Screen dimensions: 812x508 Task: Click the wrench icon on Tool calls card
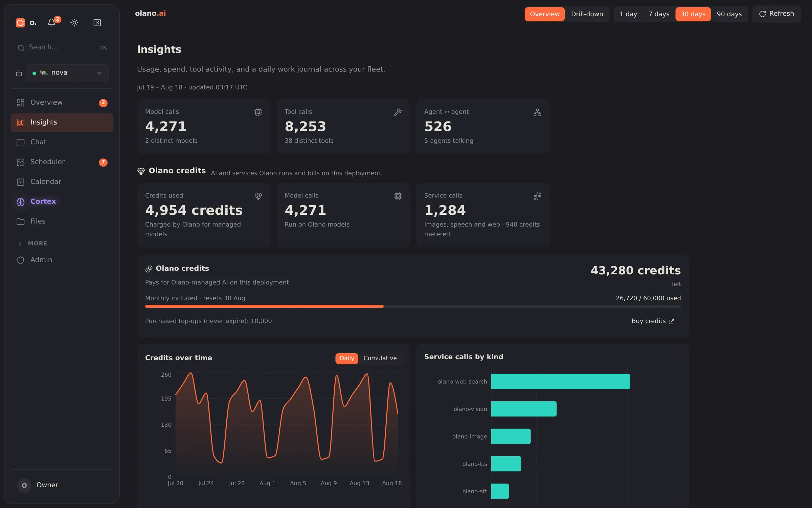pos(398,112)
